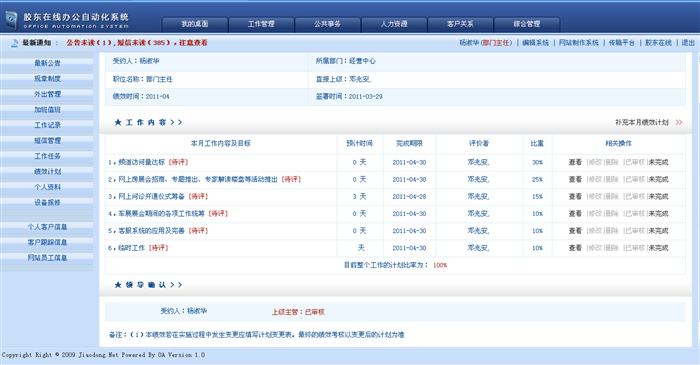Click the red arrows beside 补充本月绩效计划
This screenshot has width=700, height=365.
pyautogui.click(x=679, y=122)
